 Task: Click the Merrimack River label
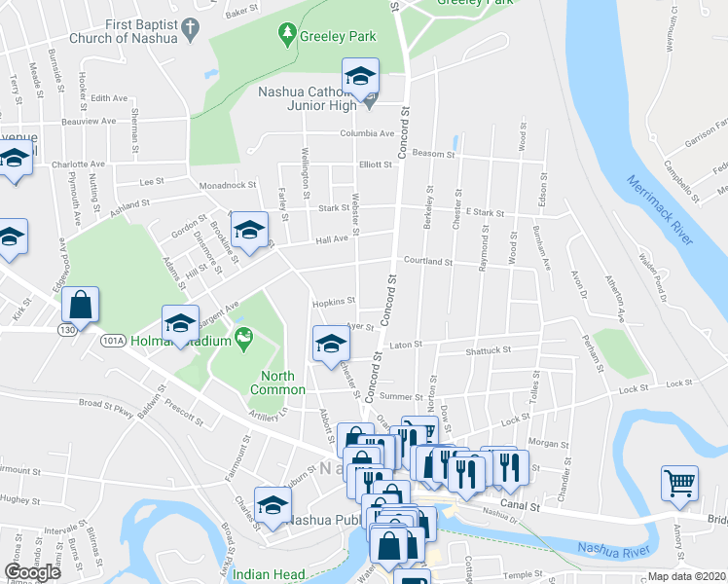[660, 210]
